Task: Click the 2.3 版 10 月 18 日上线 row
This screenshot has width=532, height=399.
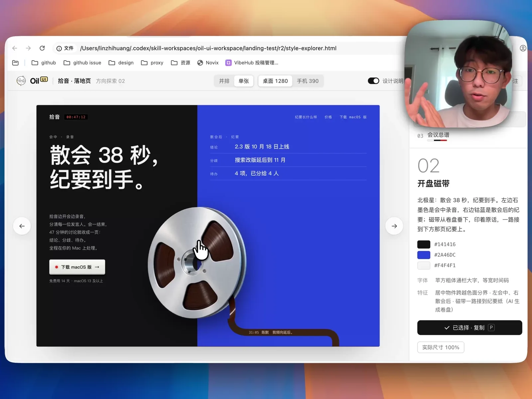Action: (x=288, y=147)
